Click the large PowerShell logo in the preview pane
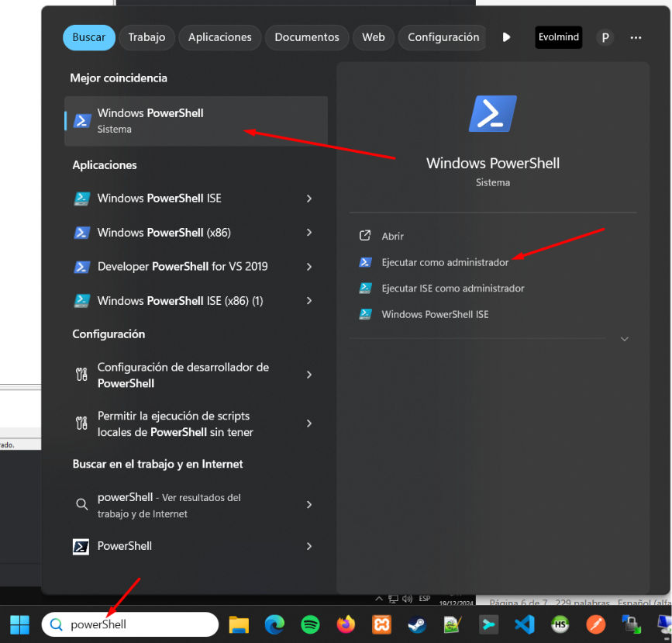Screen dimensions: 672x643 [x=493, y=114]
